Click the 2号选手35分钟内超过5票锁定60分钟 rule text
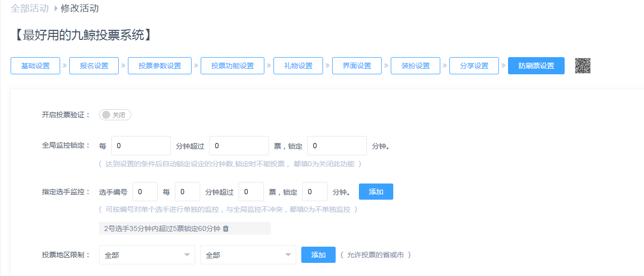The width and height of the screenshot is (644, 276). click(x=162, y=228)
